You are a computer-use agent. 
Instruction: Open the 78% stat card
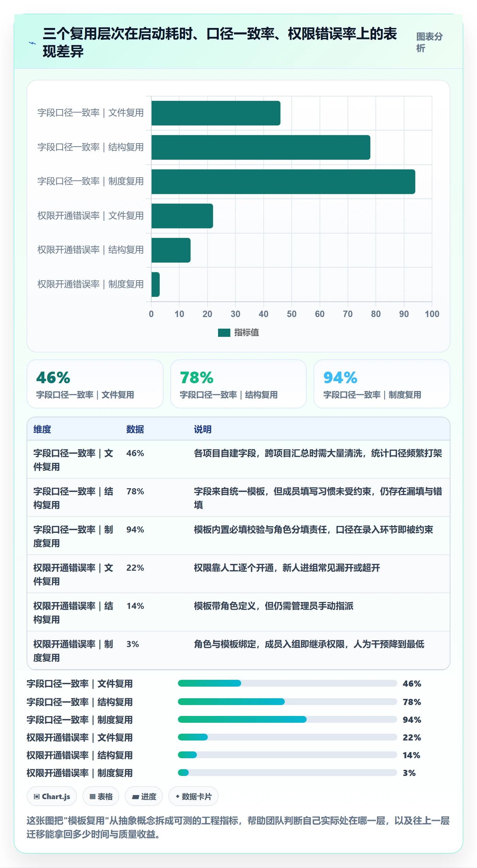point(238,384)
